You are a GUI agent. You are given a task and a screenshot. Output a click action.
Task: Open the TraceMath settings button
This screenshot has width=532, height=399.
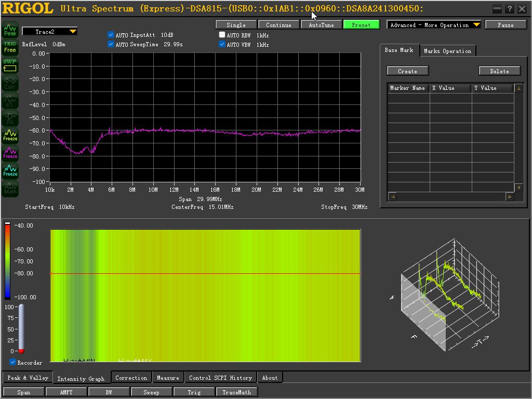(x=237, y=392)
